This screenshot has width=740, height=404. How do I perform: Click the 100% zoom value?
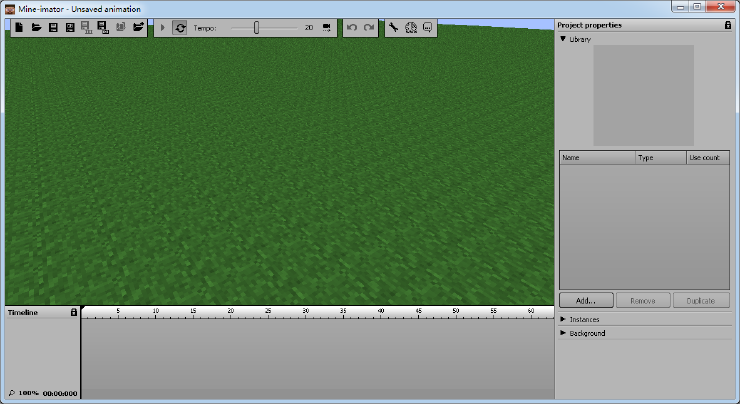[x=28, y=393]
